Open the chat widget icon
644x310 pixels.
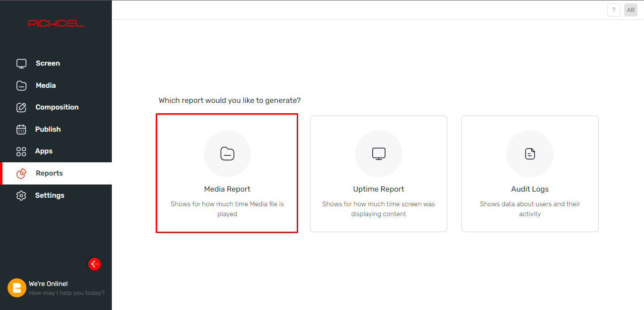pos(17,287)
